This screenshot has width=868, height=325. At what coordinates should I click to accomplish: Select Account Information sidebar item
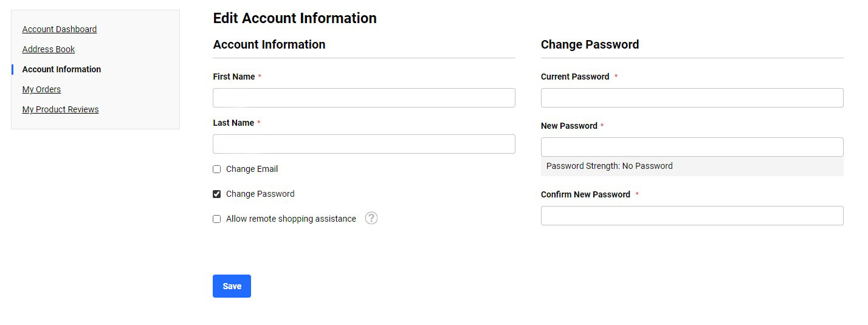pyautogui.click(x=61, y=69)
